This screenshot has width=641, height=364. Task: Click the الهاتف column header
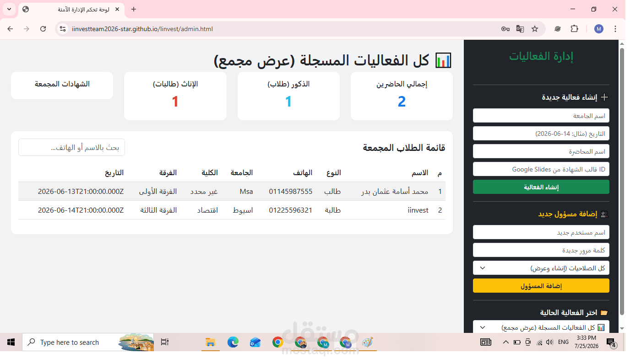click(x=303, y=172)
